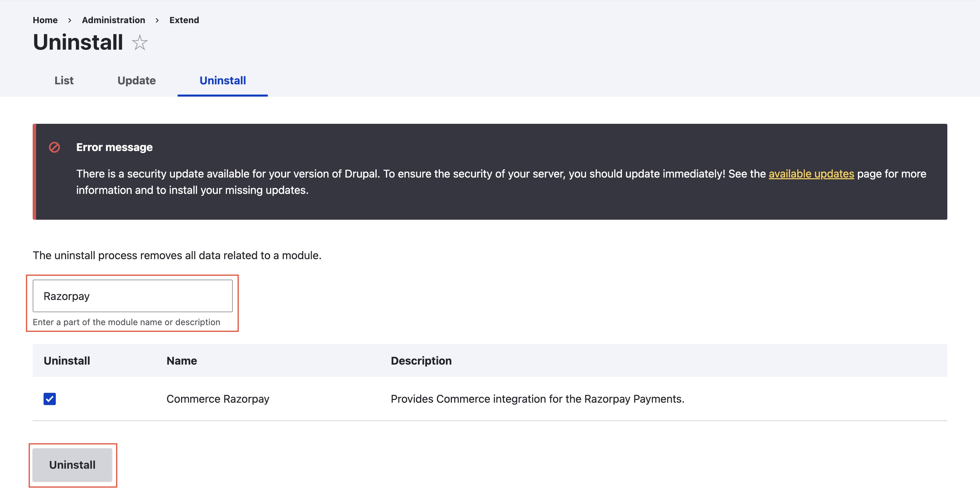Image resolution: width=980 pixels, height=502 pixels.
Task: Select the Uninstall tab
Action: pyautogui.click(x=223, y=81)
